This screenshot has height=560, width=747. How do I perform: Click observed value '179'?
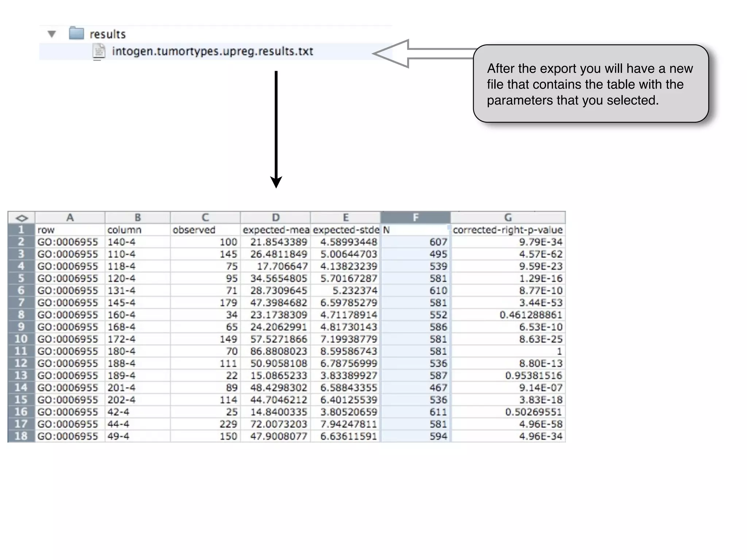[205, 303]
